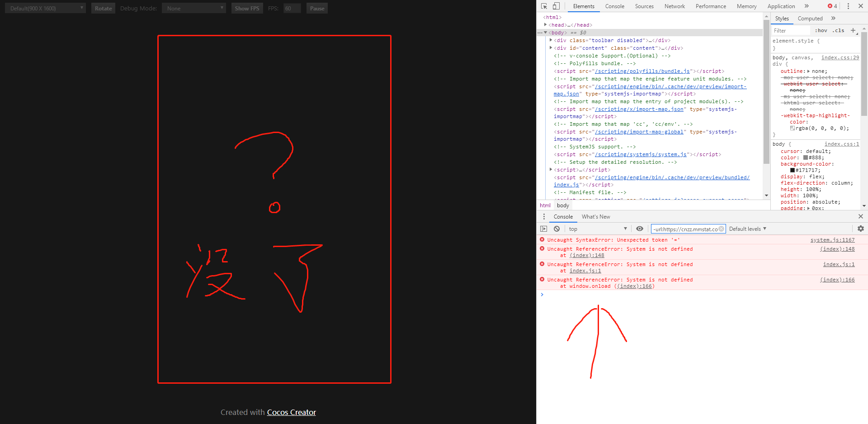
Task: Open the Performance tab
Action: [x=711, y=6]
